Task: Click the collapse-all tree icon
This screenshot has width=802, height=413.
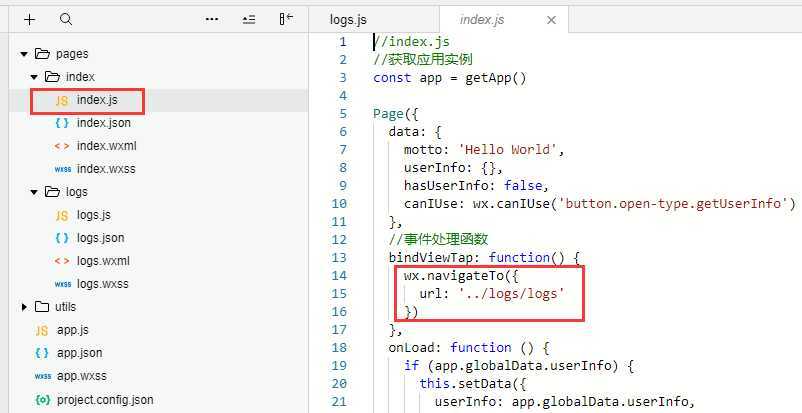Action: 249,19
